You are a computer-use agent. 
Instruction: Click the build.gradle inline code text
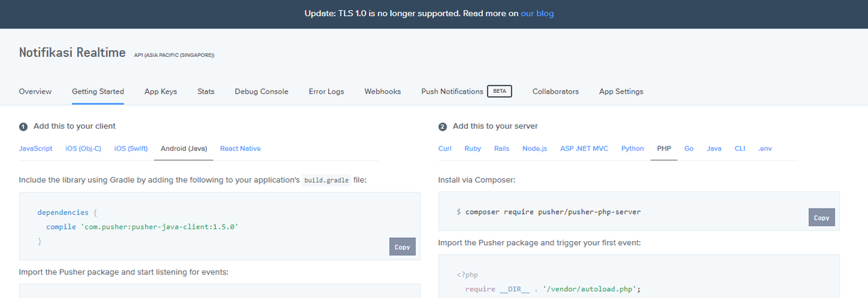(x=327, y=181)
